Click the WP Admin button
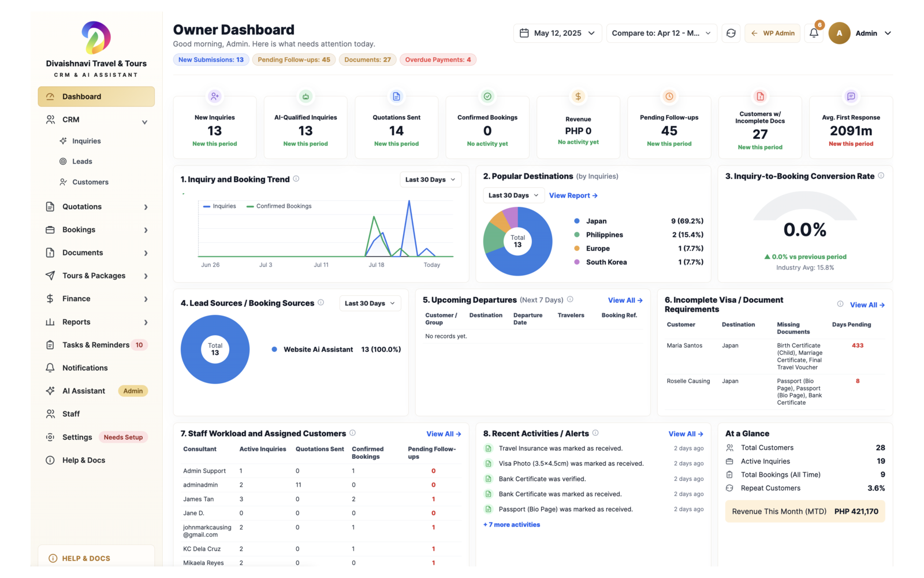924x578 pixels. click(x=773, y=33)
